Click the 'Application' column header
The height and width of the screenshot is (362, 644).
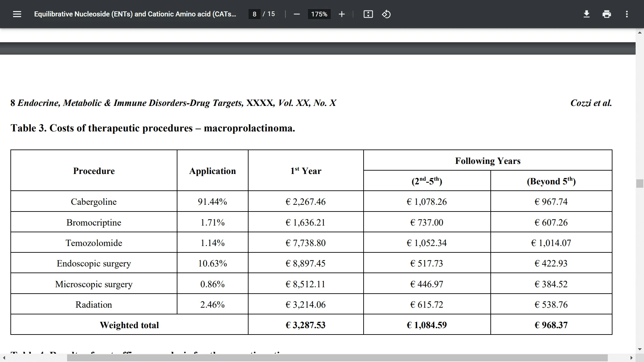212,171
